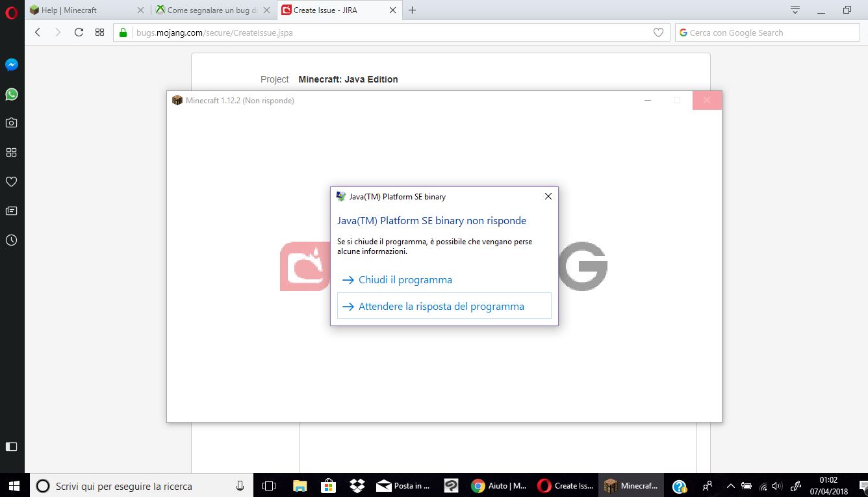Open Speed Dial from the sidebar
This screenshot has width=868, height=497.
point(11,152)
